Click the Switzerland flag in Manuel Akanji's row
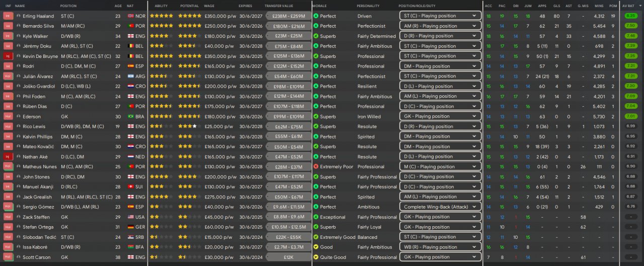The height and width of the screenshot is (266, 644). pyautogui.click(x=131, y=187)
